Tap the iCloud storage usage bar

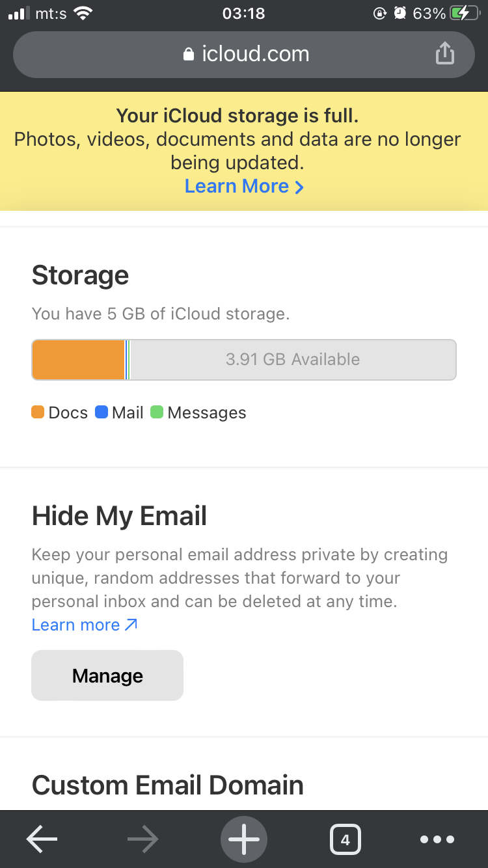[244, 359]
